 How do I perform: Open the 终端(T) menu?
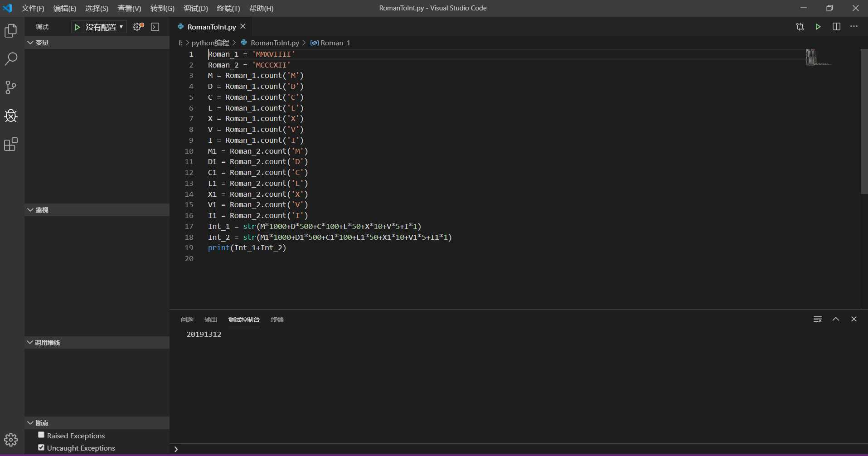pyautogui.click(x=228, y=8)
